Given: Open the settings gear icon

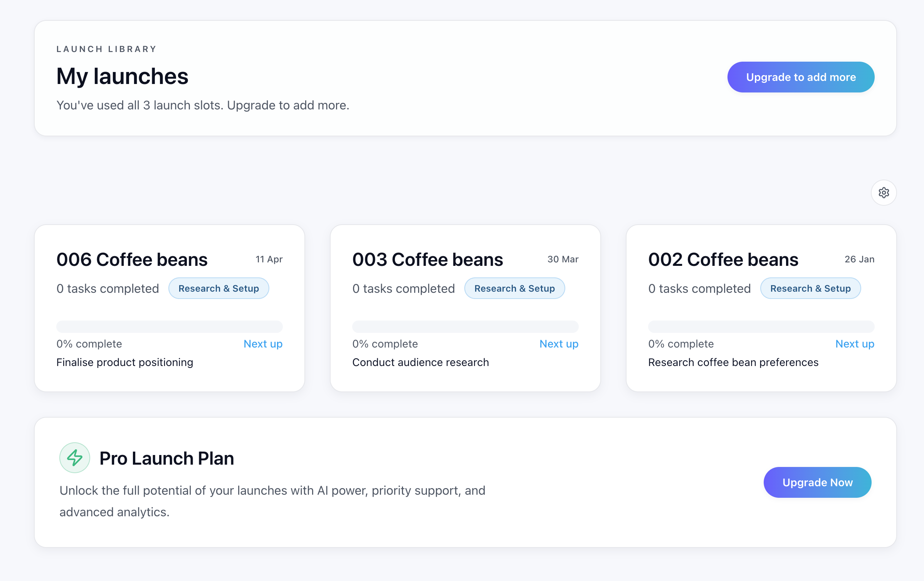Looking at the screenshot, I should (884, 193).
